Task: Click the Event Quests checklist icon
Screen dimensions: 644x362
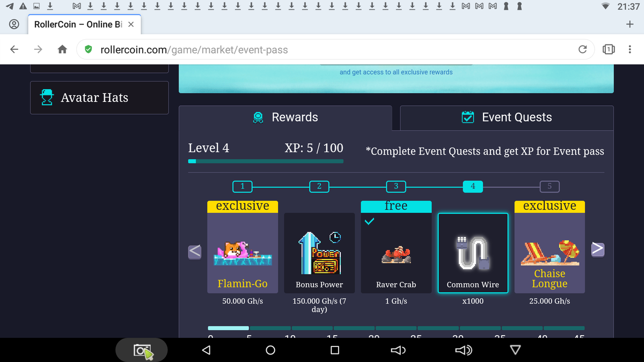Action: pos(468,117)
